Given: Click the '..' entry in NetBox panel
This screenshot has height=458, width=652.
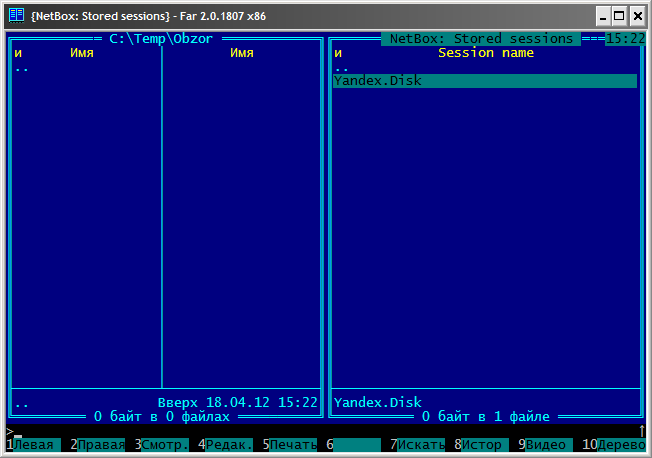Looking at the screenshot, I should click(x=341, y=68).
